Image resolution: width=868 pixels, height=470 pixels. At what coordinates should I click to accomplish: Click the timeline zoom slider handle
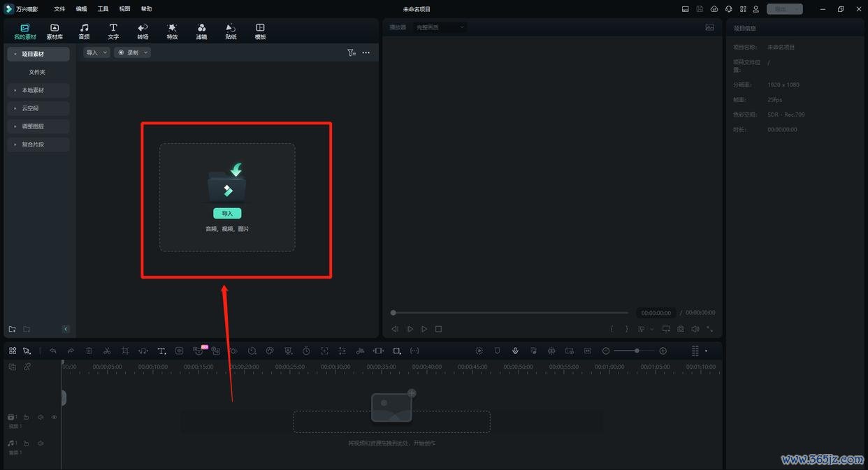637,351
